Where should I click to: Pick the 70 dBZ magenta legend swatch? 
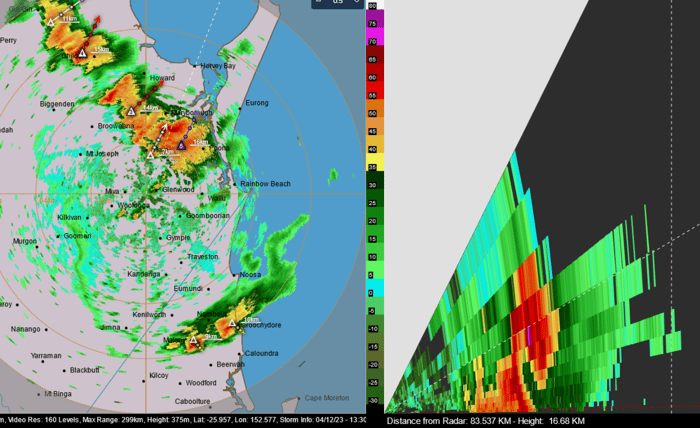click(x=375, y=37)
